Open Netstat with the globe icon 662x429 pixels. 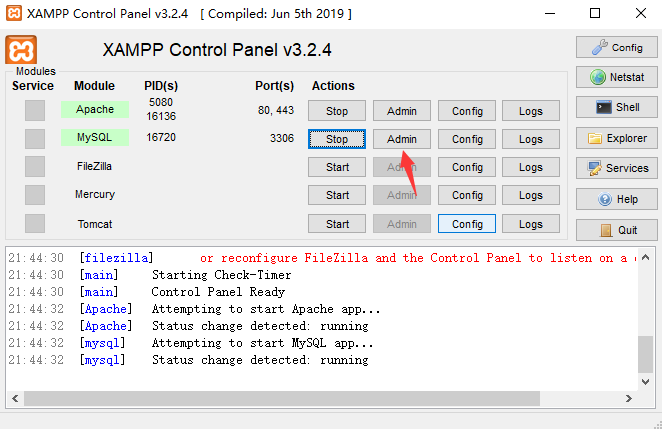(616, 77)
